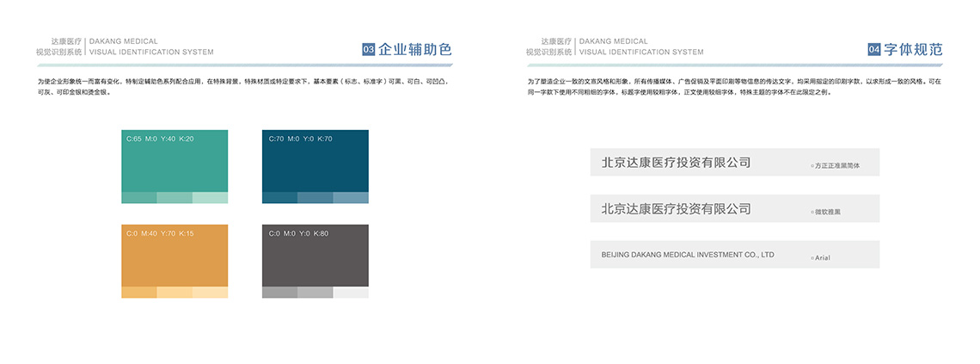Pick the medium gray tint under the gray block

pyautogui.click(x=279, y=292)
